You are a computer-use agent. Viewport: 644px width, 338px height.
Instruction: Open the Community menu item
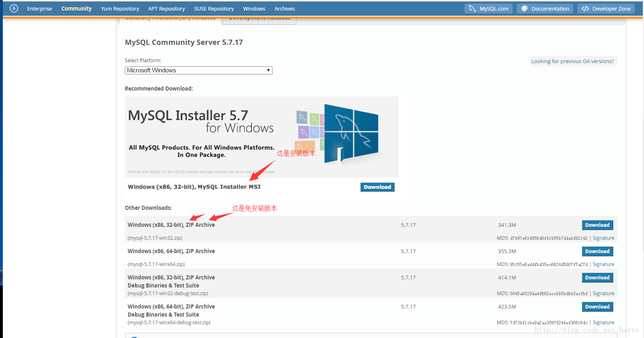click(76, 8)
